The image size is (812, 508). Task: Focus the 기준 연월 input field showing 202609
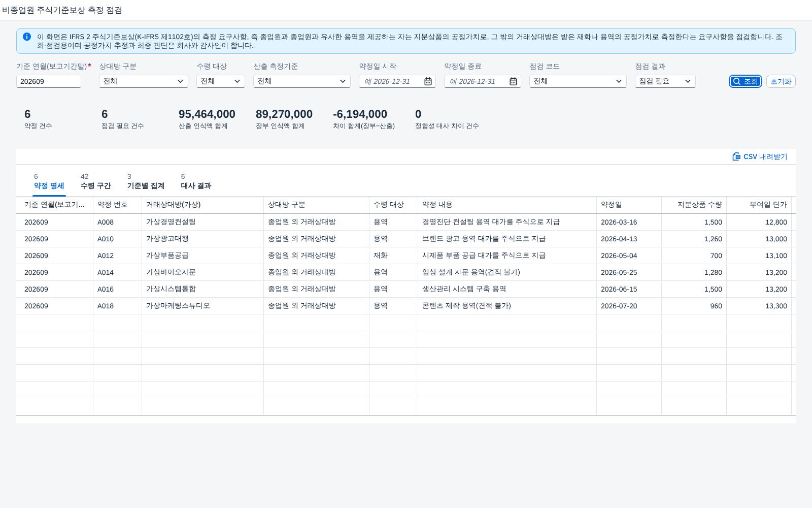[x=49, y=81]
